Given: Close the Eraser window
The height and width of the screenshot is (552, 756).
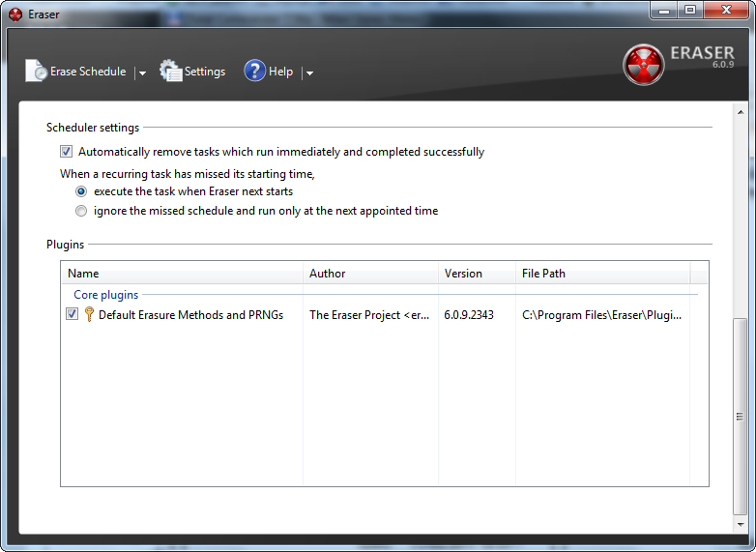Looking at the screenshot, I should (726, 10).
